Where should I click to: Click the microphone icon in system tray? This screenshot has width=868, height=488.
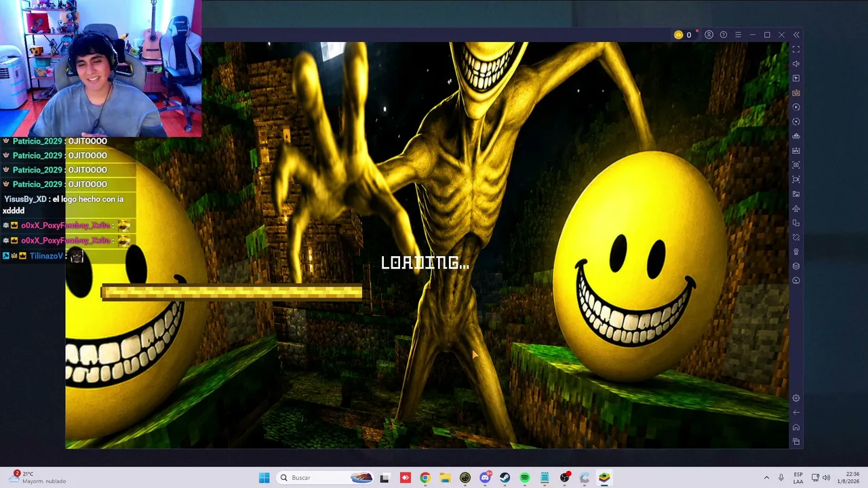(781, 478)
